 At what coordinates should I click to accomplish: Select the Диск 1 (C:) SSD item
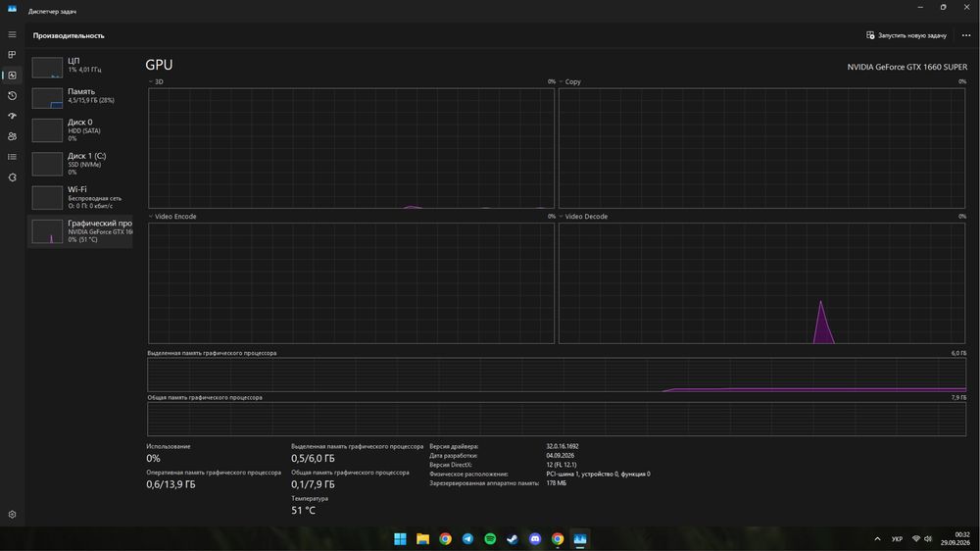80,164
